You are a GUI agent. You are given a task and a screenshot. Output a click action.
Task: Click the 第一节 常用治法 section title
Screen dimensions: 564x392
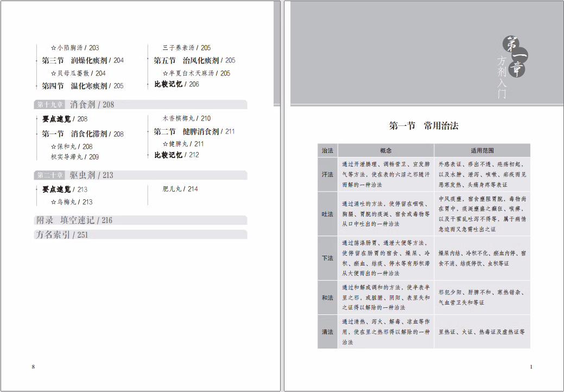423,126
